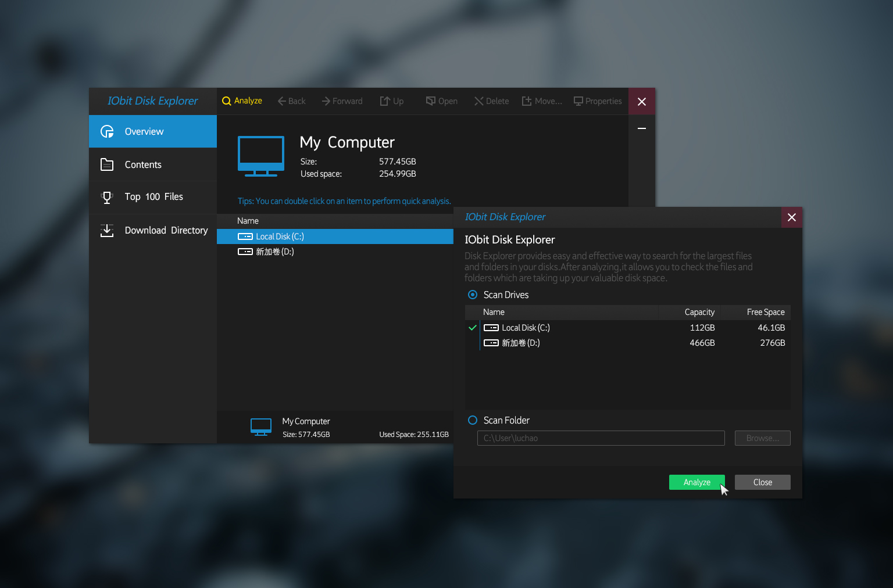Go Back using the toolbar arrow
893x588 pixels.
point(291,101)
